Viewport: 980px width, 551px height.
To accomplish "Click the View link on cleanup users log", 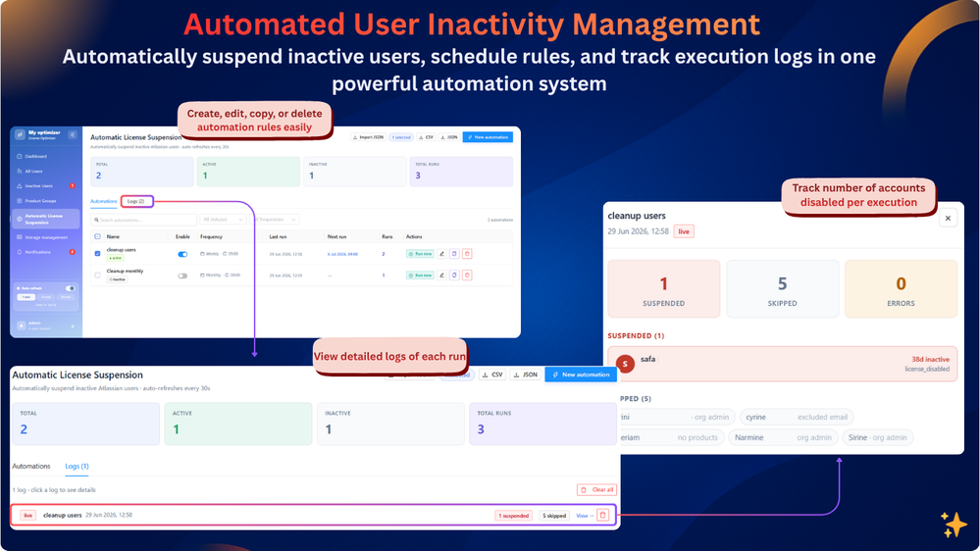I will [x=585, y=516].
